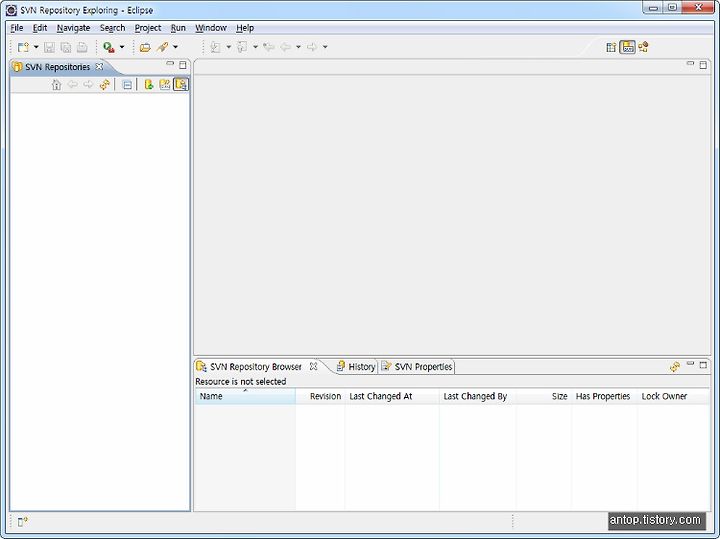Viewport: 720px width, 539px height.
Task: Maximize the SVN Repositories view
Action: [183, 65]
